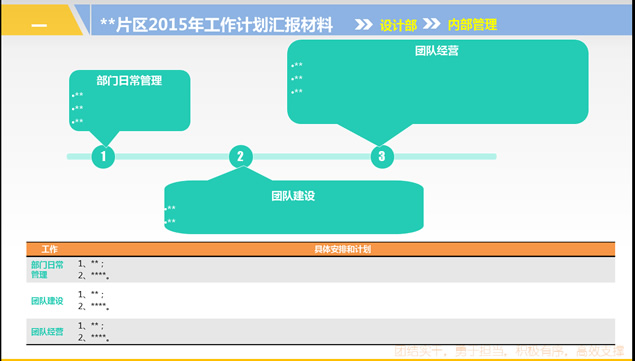Select the 团队经营 callout title
The width and height of the screenshot is (635, 361).
click(x=437, y=51)
